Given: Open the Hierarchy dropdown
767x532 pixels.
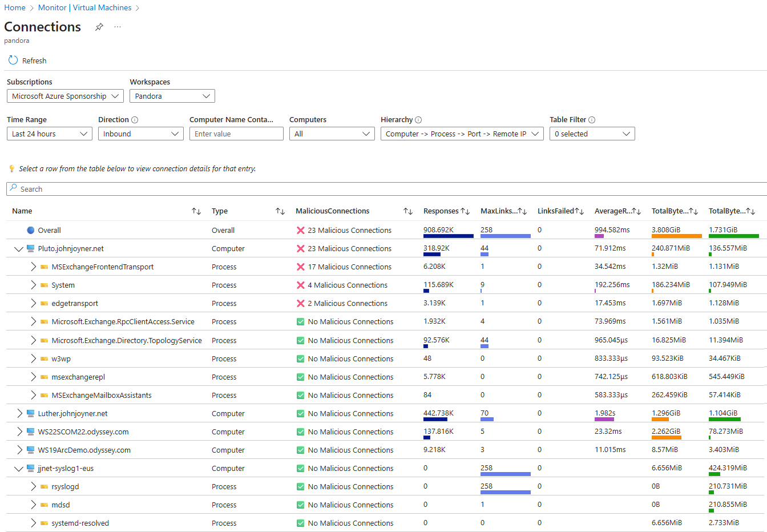Looking at the screenshot, I should 462,134.
